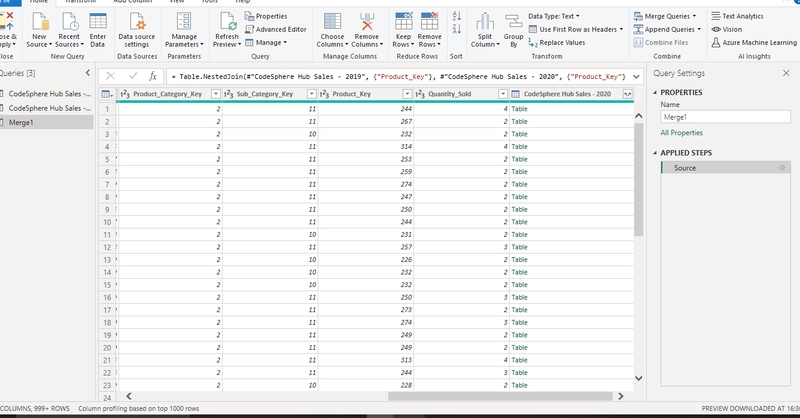Select the Merge1 query
The height and width of the screenshot is (418, 800).
(x=46, y=122)
